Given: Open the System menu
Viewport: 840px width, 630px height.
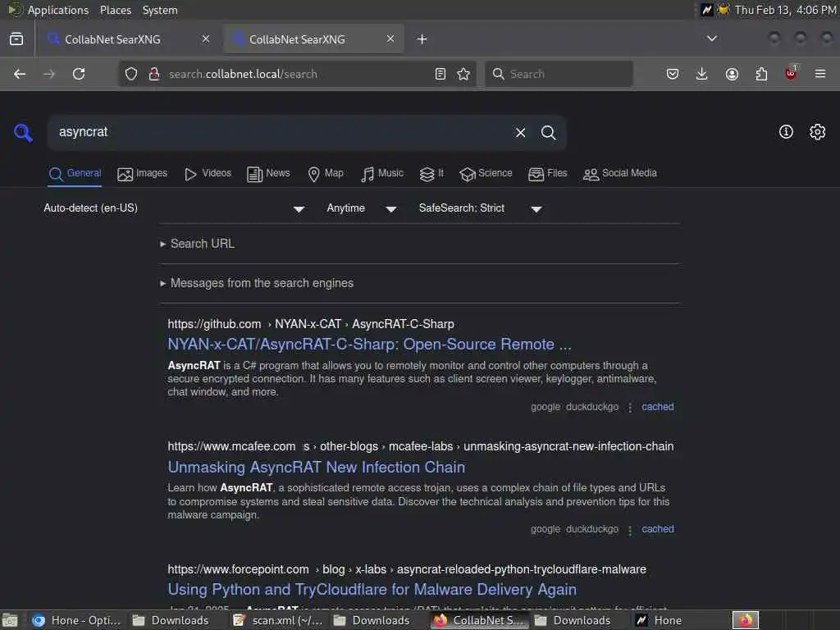Looking at the screenshot, I should pyautogui.click(x=160, y=10).
